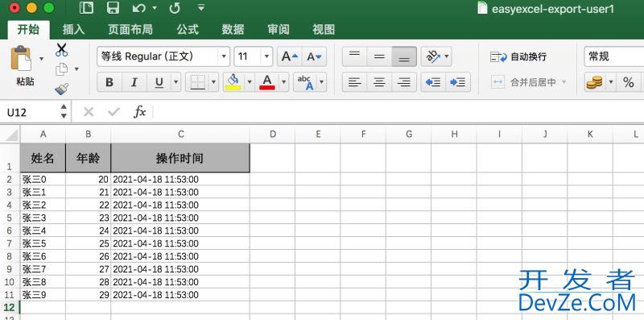Screen dimensions: 644x320
Task: Toggle align text left
Action: click(x=354, y=82)
